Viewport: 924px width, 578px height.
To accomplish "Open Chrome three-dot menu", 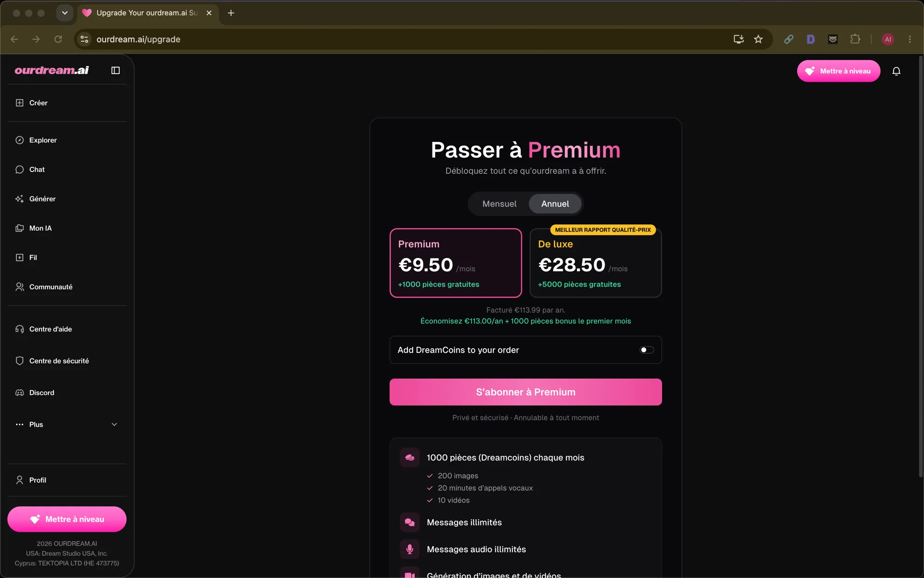I will point(910,39).
